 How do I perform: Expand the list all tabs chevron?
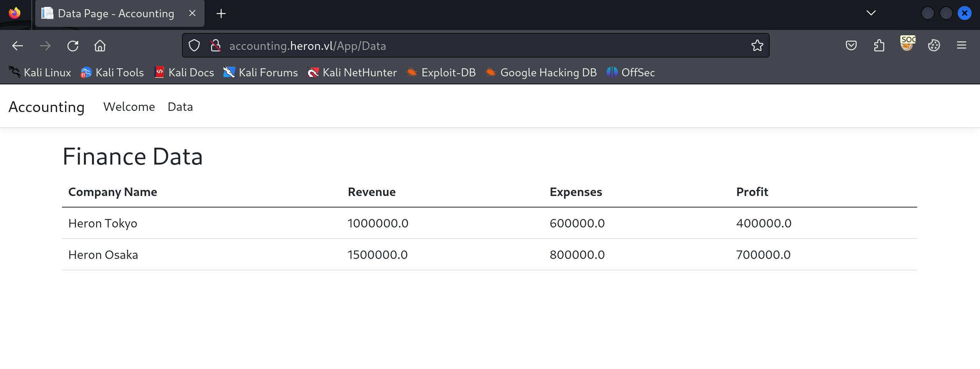point(871,13)
